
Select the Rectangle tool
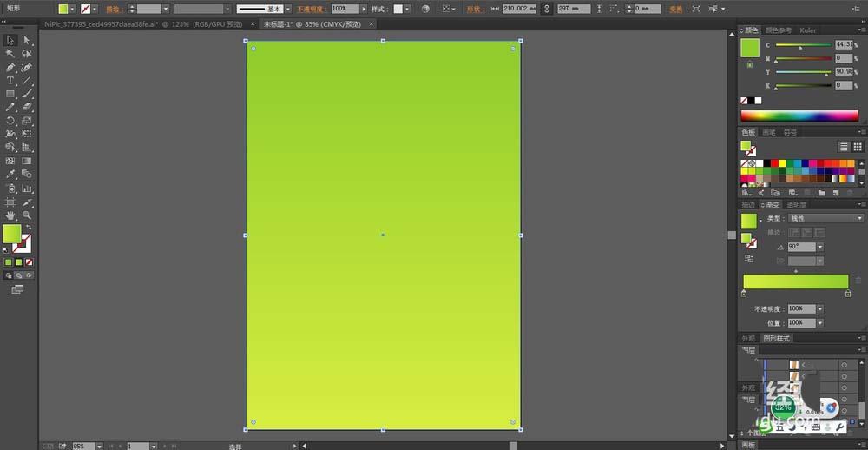tap(10, 94)
